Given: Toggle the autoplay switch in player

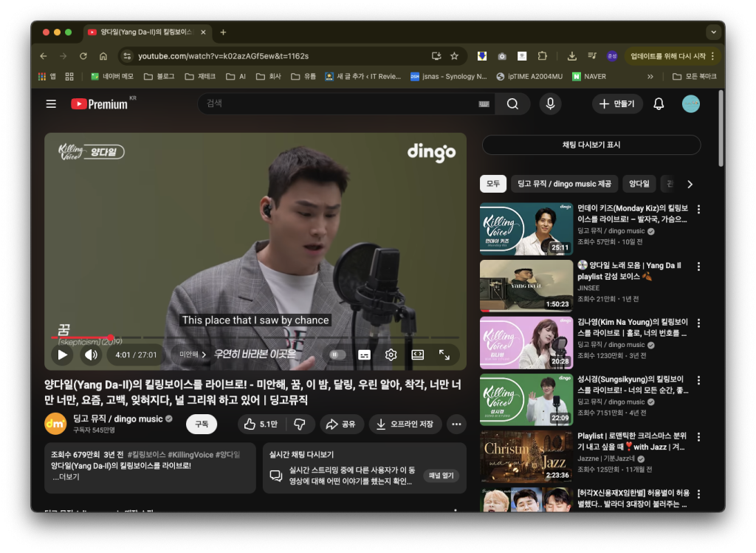Looking at the screenshot, I should pyautogui.click(x=337, y=355).
